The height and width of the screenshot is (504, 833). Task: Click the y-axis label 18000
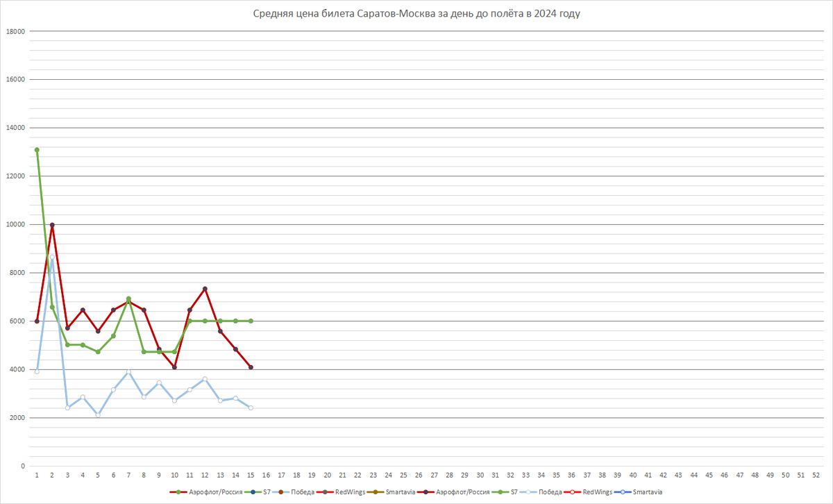click(x=15, y=31)
